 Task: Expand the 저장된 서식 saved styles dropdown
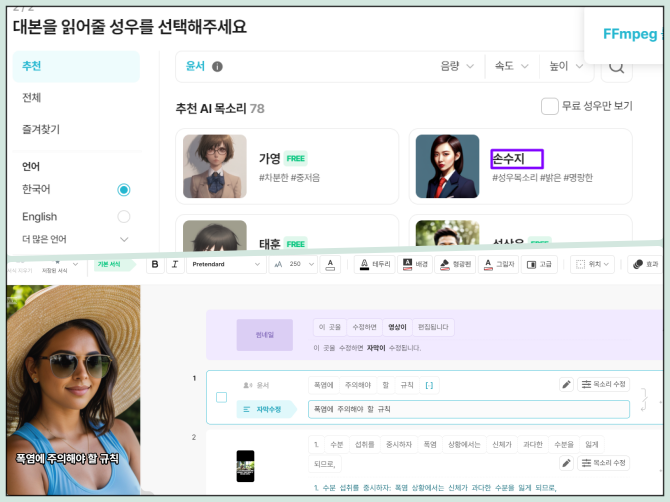75,264
